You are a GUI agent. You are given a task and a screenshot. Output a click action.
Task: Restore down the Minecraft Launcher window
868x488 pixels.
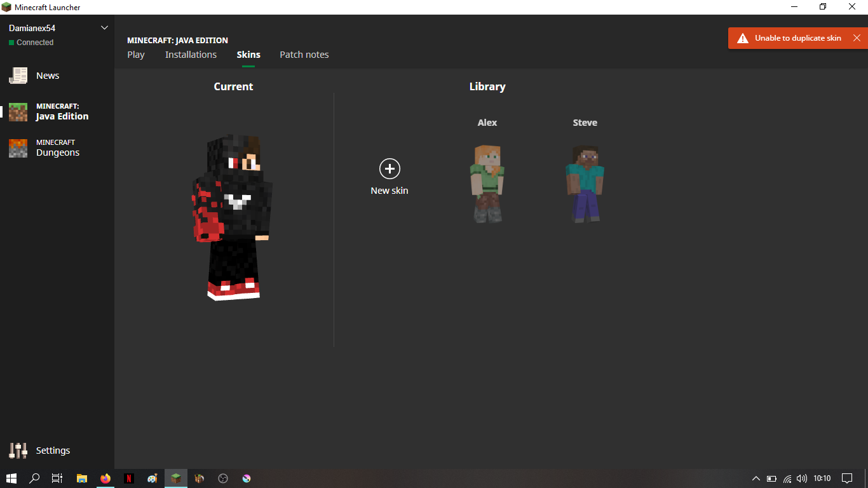pyautogui.click(x=824, y=7)
